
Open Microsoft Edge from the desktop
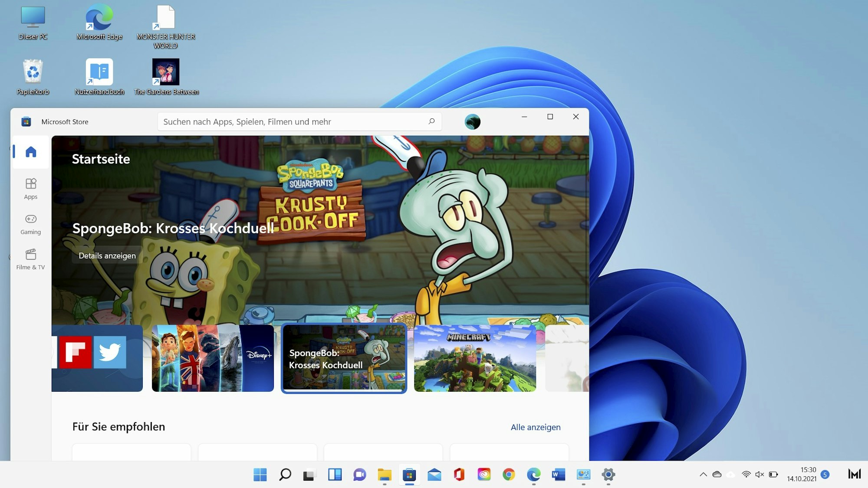(x=99, y=20)
